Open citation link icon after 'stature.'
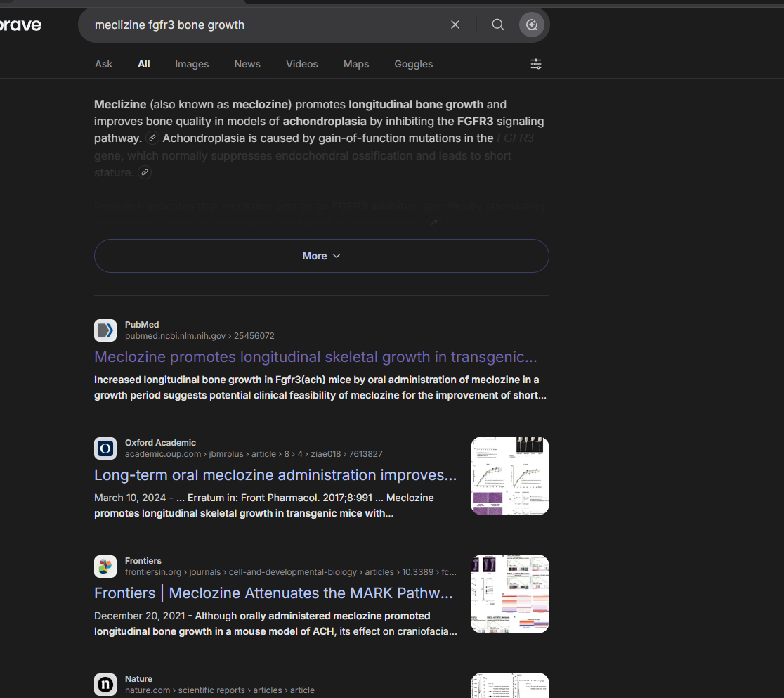This screenshot has width=784, height=698. coord(145,172)
